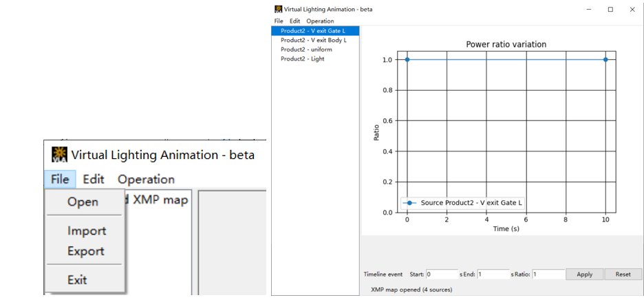This screenshot has width=644, height=302.
Task: Click the End time input field
Action: pos(493,274)
